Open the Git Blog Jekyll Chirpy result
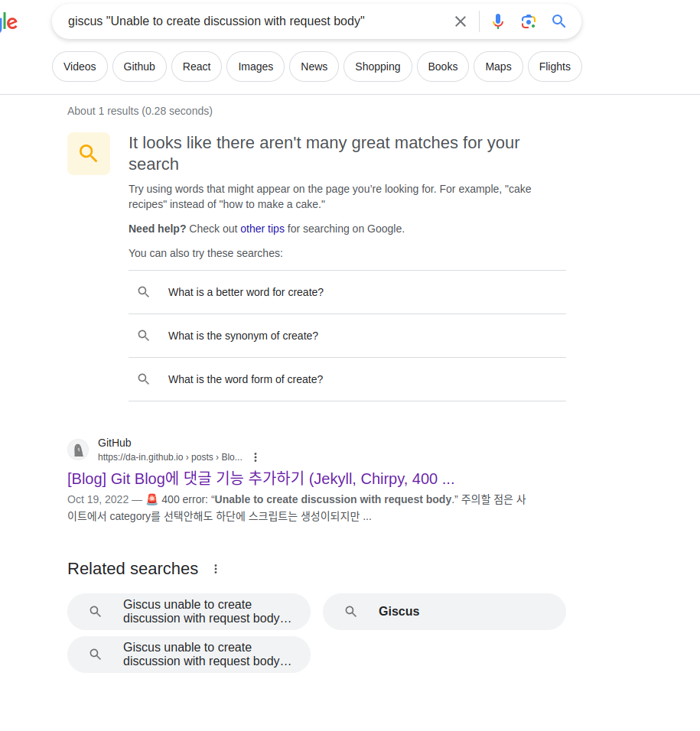The height and width of the screenshot is (731, 700). [x=261, y=479]
